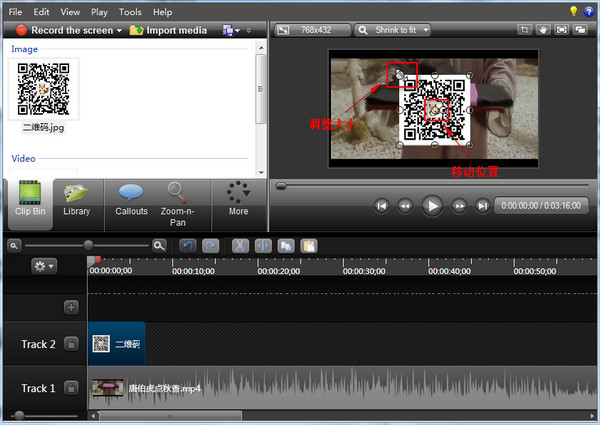This screenshot has width=600, height=425.
Task: Click the 00:00:10;00 mark on timeline ruler
Action: point(193,271)
